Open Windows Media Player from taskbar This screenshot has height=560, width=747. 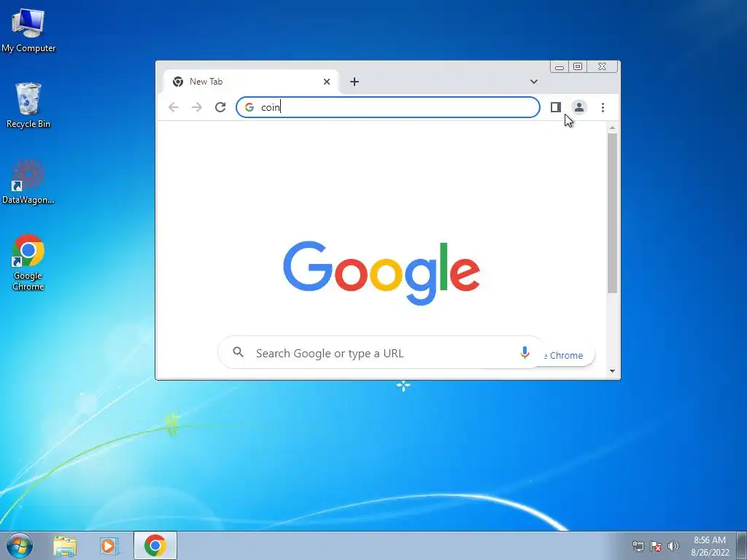[x=109, y=545]
